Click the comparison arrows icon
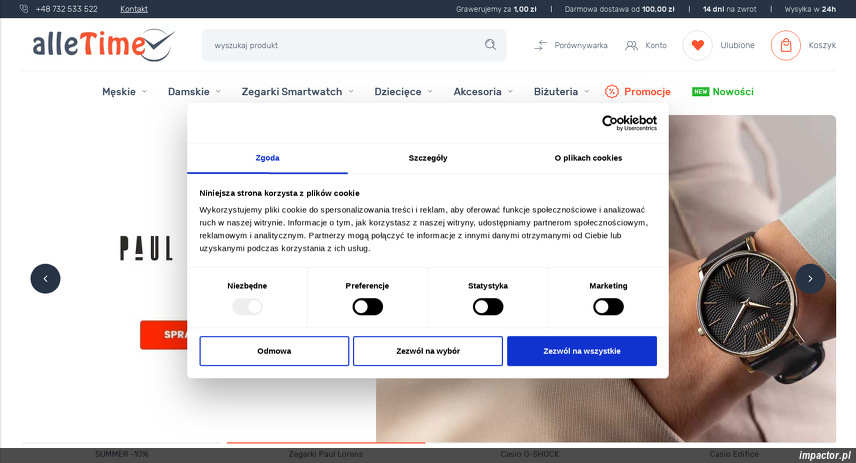856x463 pixels. click(540, 45)
